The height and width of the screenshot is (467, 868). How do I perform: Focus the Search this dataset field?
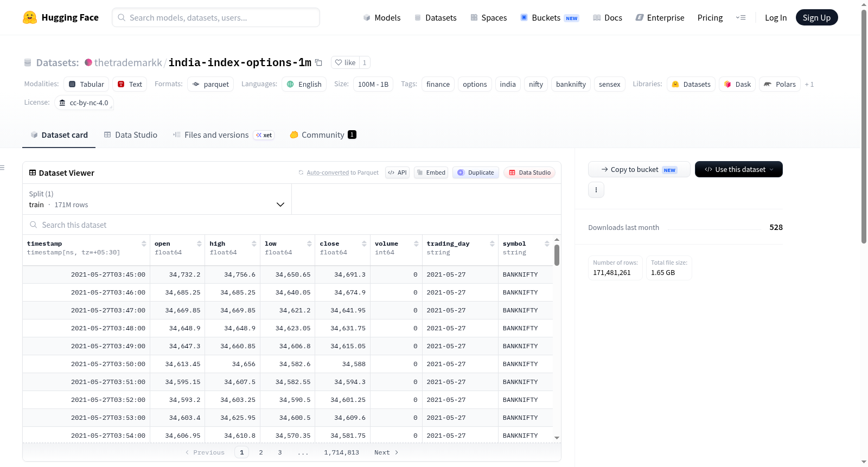click(292, 225)
